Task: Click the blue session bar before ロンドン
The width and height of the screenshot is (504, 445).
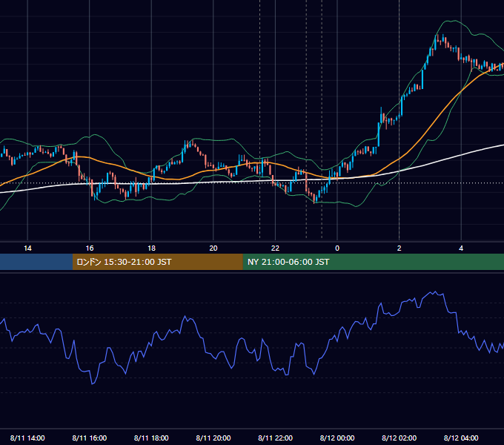Action: [x=36, y=262]
